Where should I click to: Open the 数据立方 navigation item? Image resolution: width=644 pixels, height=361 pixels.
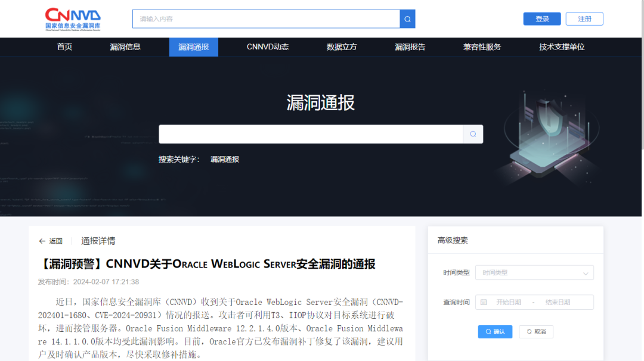[x=342, y=47]
